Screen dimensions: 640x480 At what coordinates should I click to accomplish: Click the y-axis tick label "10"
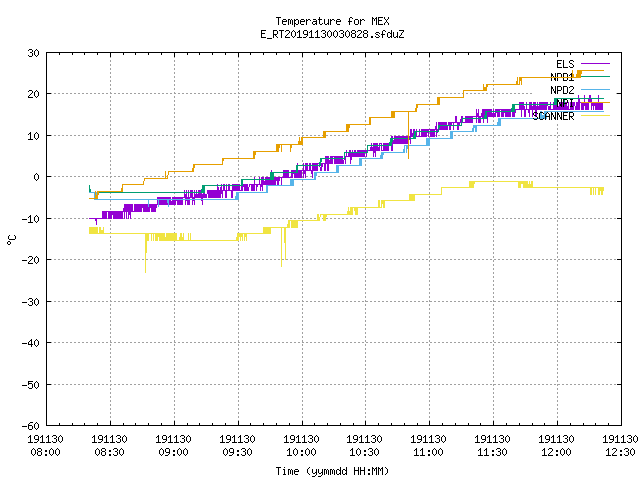pyautogui.click(x=33, y=136)
